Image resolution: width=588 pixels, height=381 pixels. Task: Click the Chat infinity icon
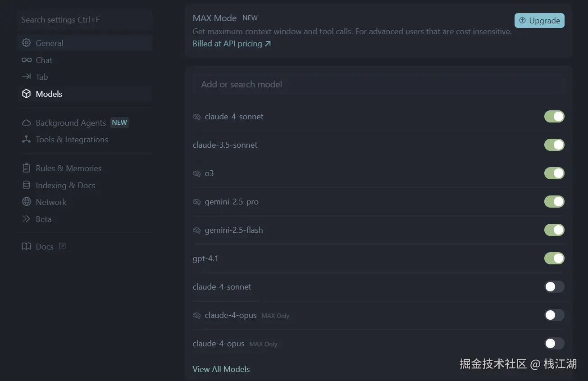pos(27,60)
